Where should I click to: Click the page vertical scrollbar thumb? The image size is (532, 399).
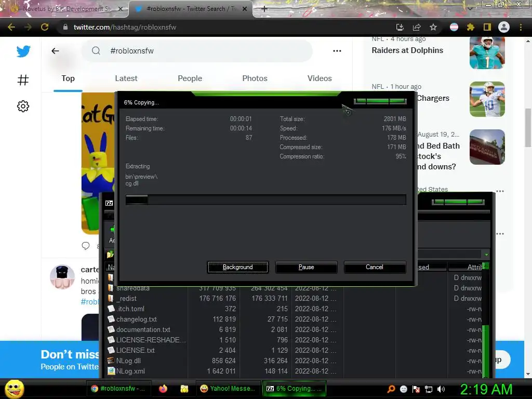tap(528, 128)
